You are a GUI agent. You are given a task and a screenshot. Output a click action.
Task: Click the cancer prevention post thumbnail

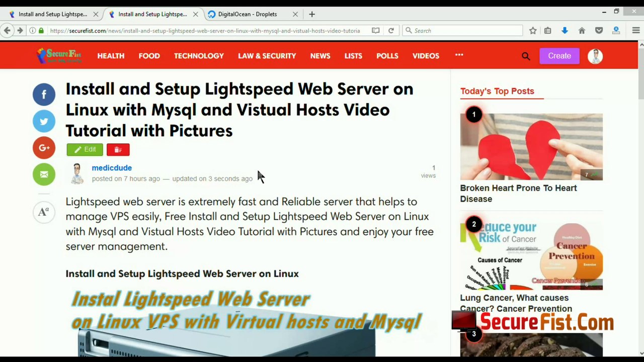click(531, 256)
